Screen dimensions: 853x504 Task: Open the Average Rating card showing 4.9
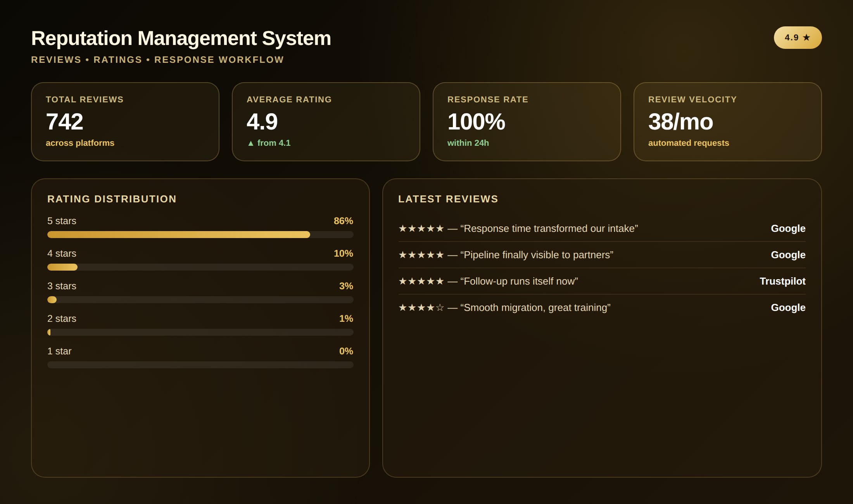[x=326, y=122]
